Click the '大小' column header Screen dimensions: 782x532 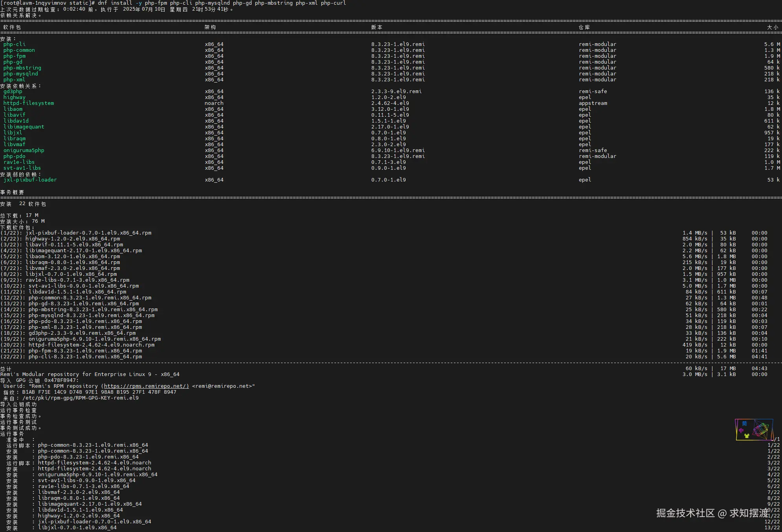pos(772,27)
